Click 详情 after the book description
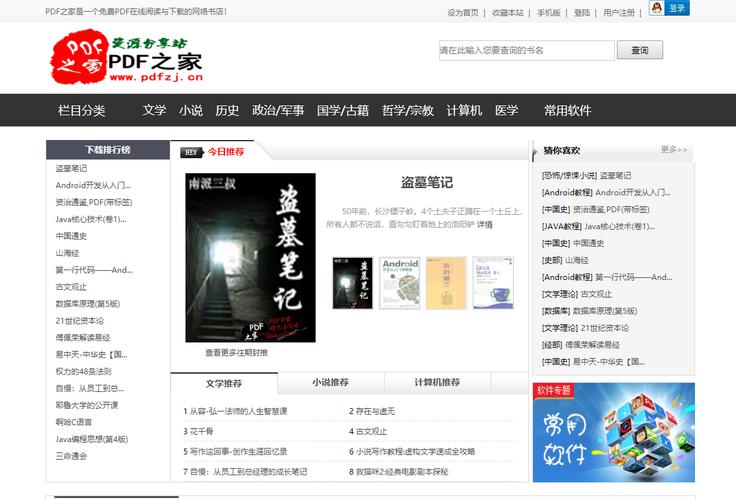Image resolution: width=736 pixels, height=500 pixels. (x=485, y=224)
